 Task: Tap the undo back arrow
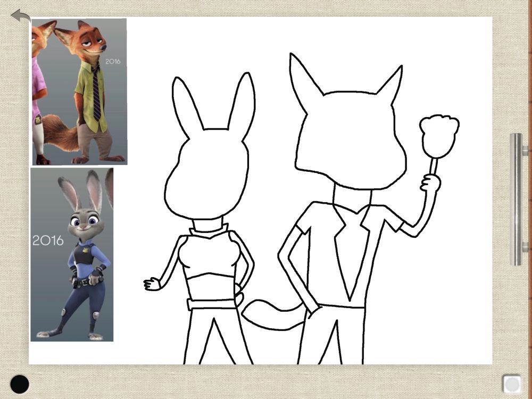[x=20, y=15]
